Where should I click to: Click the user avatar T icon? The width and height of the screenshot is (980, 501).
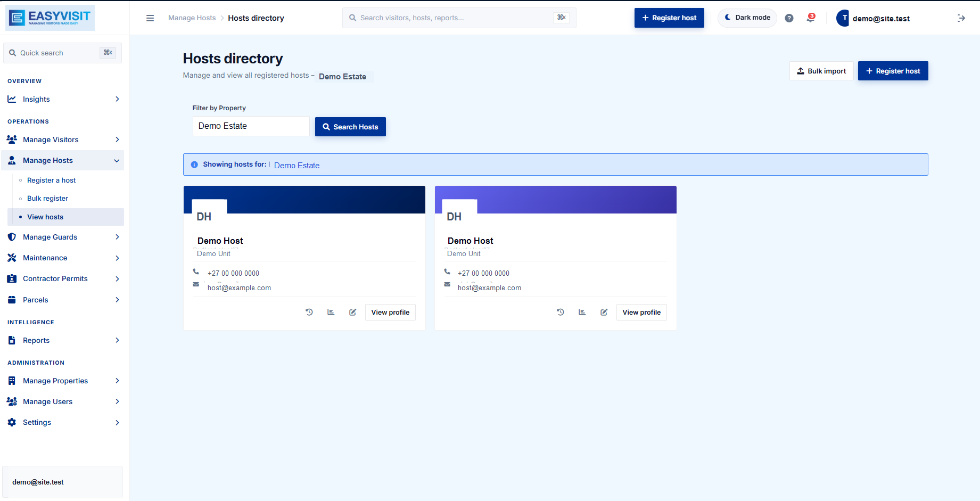pyautogui.click(x=843, y=18)
